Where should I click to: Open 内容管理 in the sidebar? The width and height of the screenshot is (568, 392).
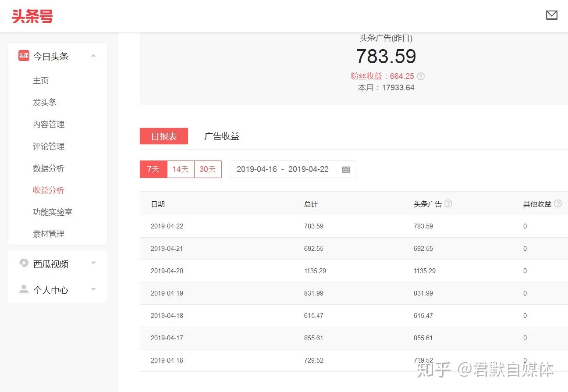click(49, 125)
